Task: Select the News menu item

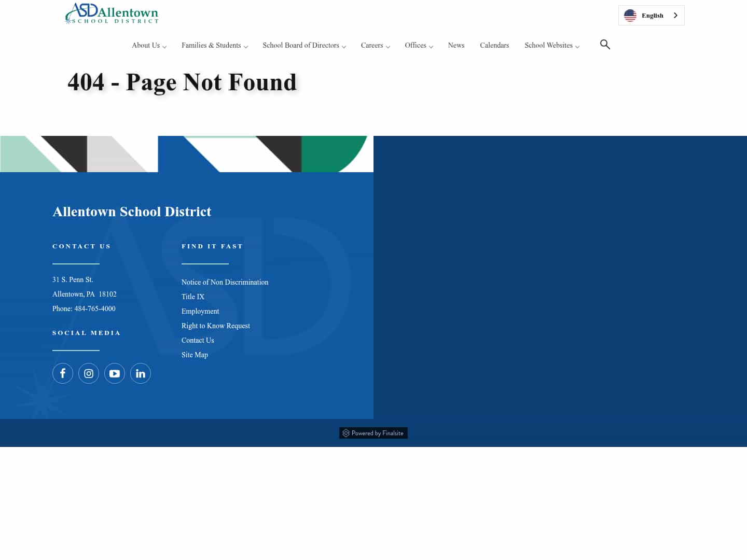Action: [x=456, y=46]
